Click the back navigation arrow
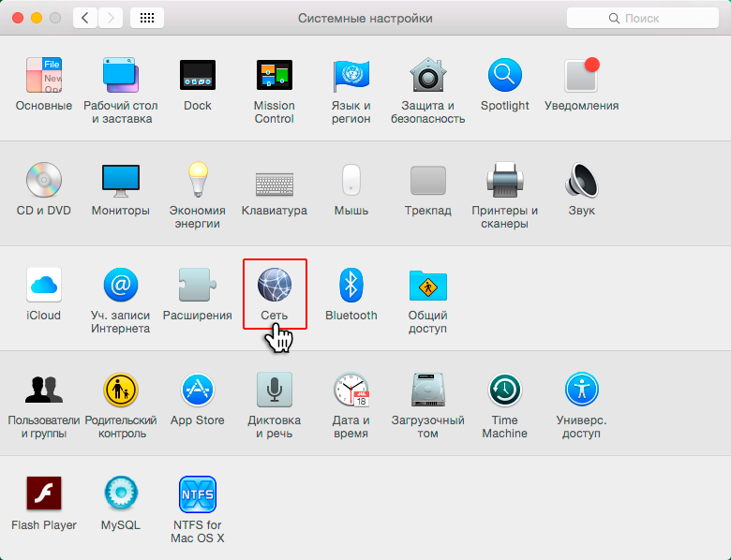Screen dimensions: 731x560 (x=85, y=18)
